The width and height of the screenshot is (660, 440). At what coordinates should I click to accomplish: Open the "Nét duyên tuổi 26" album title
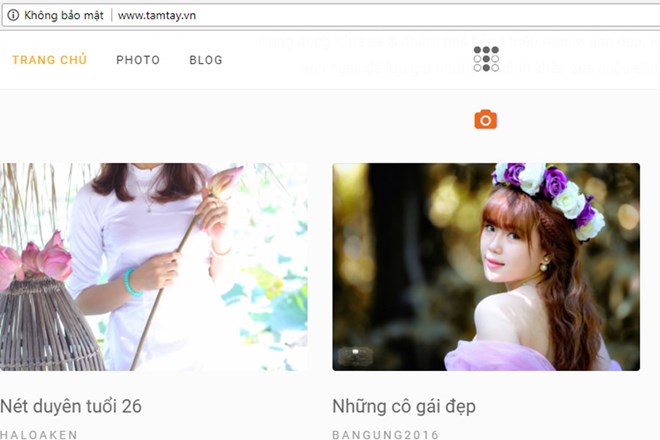tap(71, 406)
